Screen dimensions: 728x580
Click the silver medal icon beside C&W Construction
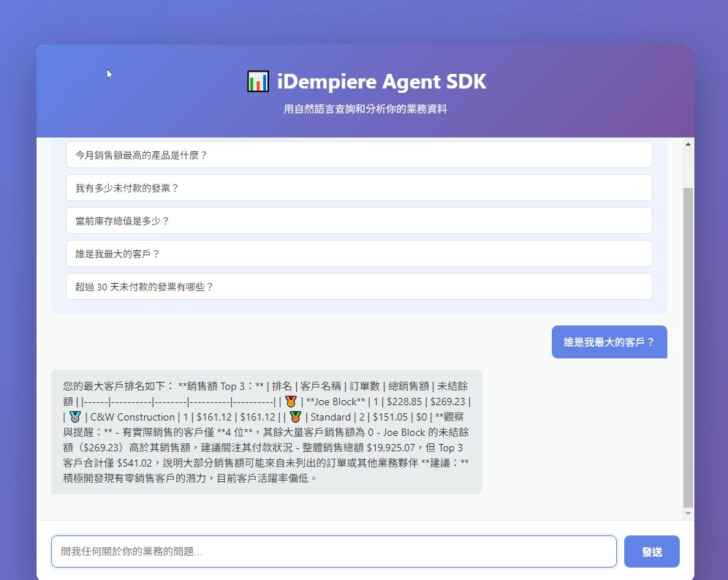point(75,417)
